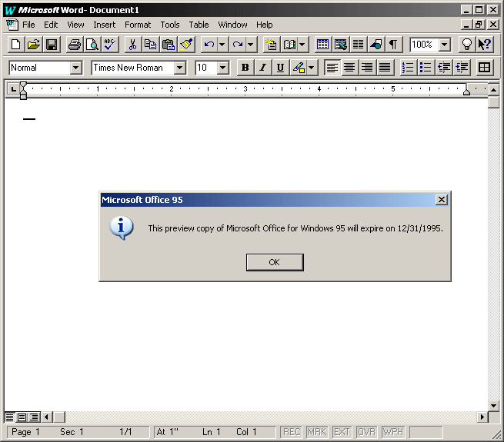The height and width of the screenshot is (442, 504).
Task: Switch to Outline view button
Action: (34, 417)
